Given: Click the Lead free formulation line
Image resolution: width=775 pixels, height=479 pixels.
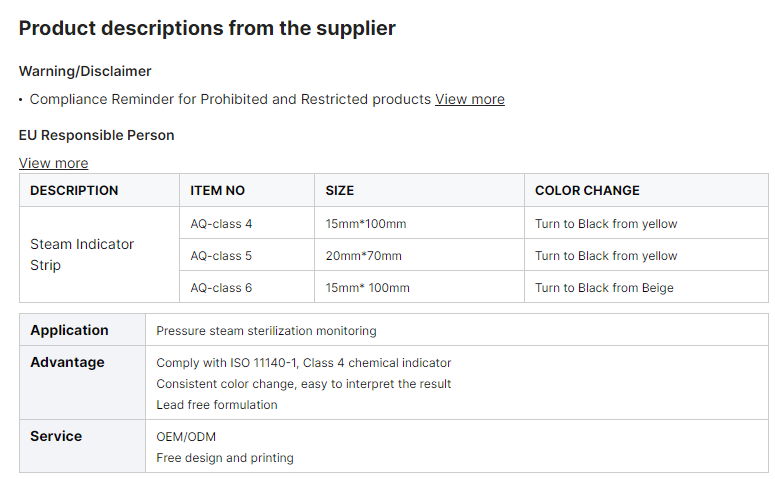Looking at the screenshot, I should coord(217,405).
